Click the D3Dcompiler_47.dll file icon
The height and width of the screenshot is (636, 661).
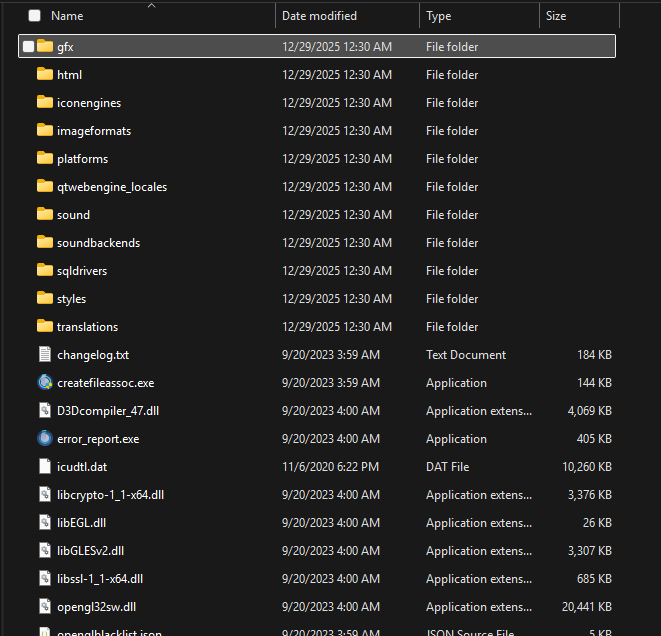pyautogui.click(x=45, y=411)
